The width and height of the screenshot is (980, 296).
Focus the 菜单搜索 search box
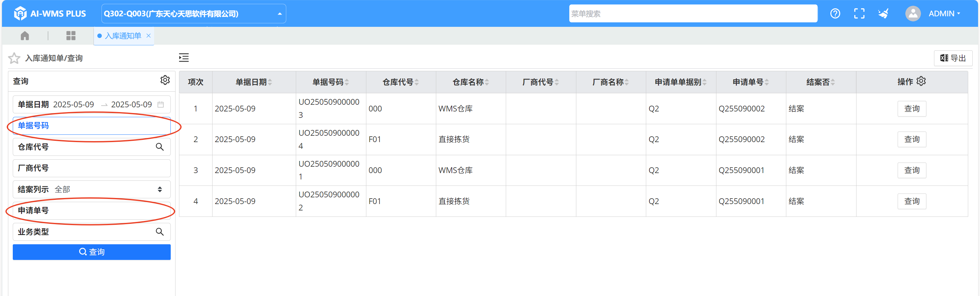pos(693,14)
